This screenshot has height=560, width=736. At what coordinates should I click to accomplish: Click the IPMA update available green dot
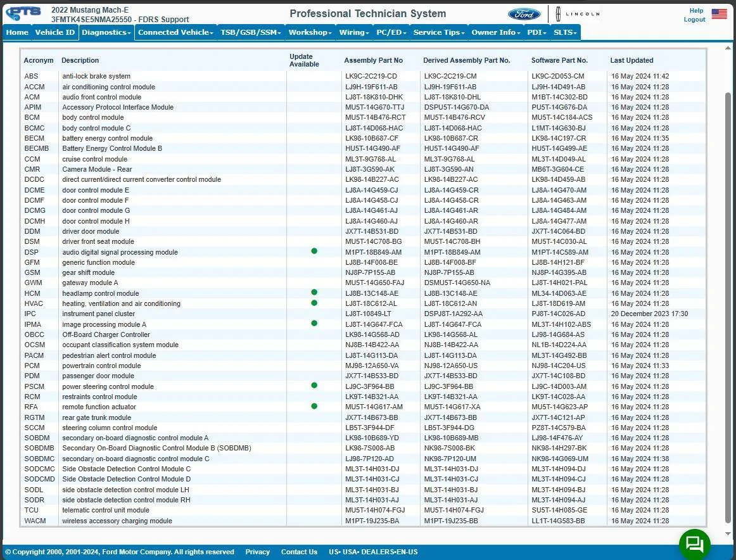(x=314, y=324)
